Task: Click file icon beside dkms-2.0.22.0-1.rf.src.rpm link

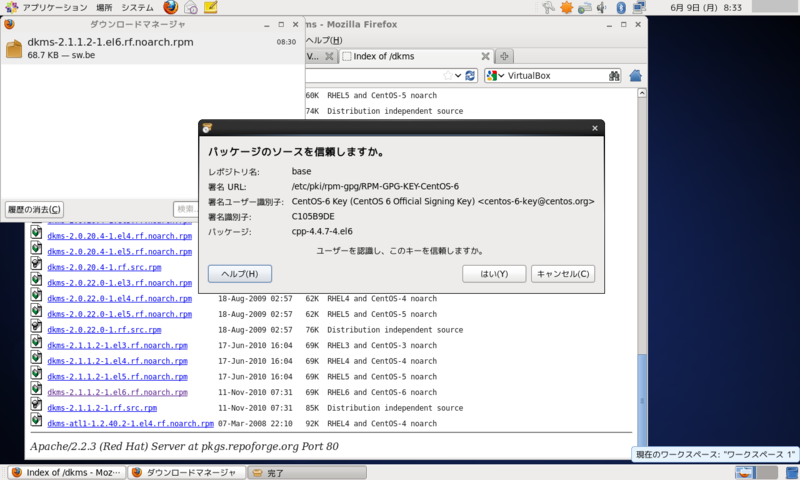Action: pos(36,326)
